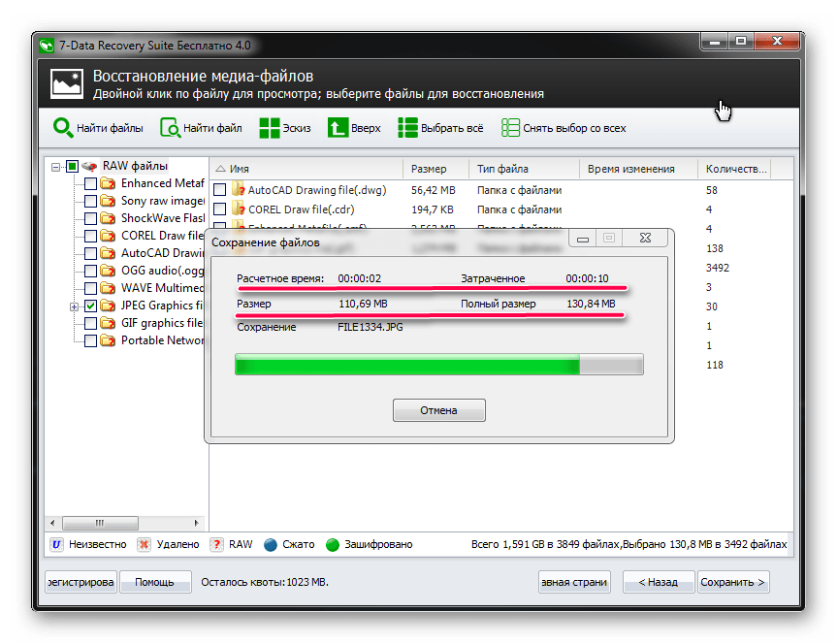Click the Найти файл toolbar icon
Viewport: 838px width, 644px height.
[x=171, y=128]
